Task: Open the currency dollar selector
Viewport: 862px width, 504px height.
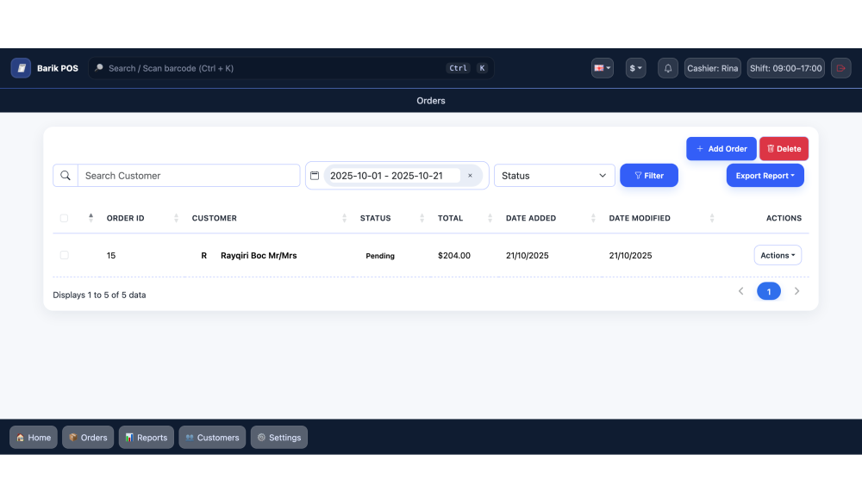Action: point(635,68)
